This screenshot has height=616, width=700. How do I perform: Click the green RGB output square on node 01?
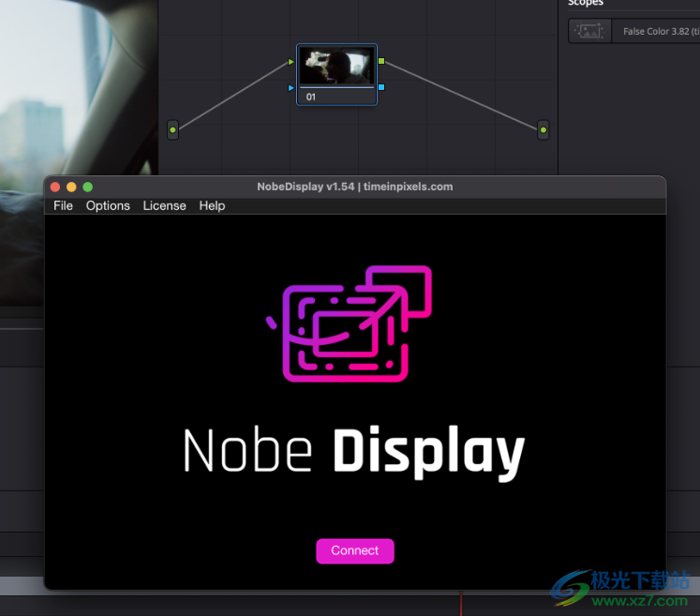[x=381, y=61]
